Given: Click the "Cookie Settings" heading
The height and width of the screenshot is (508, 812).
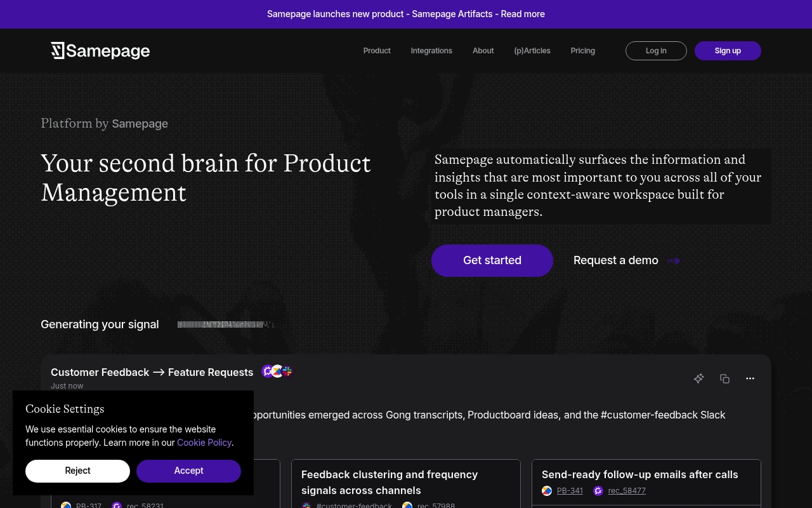Looking at the screenshot, I should 65,409.
